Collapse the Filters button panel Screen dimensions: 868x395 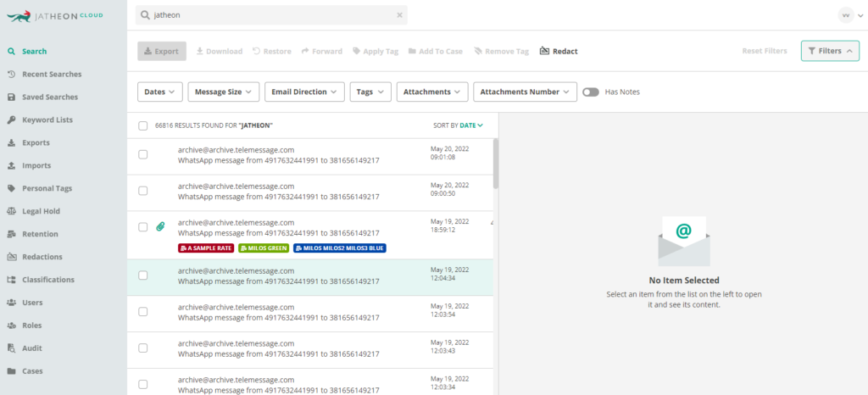point(830,51)
